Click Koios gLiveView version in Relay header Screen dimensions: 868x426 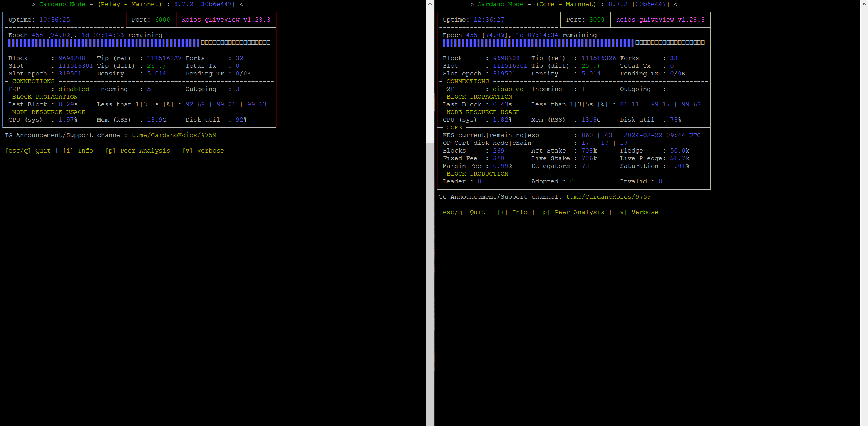pyautogui.click(x=226, y=20)
